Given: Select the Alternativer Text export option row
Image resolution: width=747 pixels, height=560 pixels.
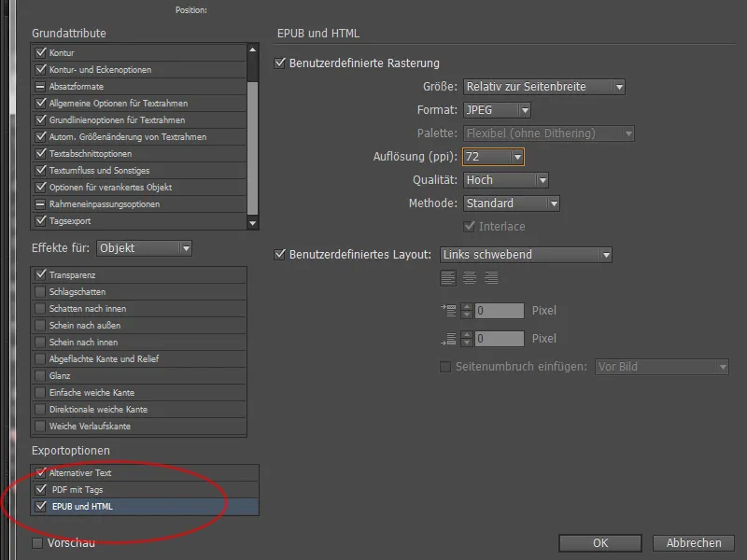Looking at the screenshot, I should tap(145, 473).
